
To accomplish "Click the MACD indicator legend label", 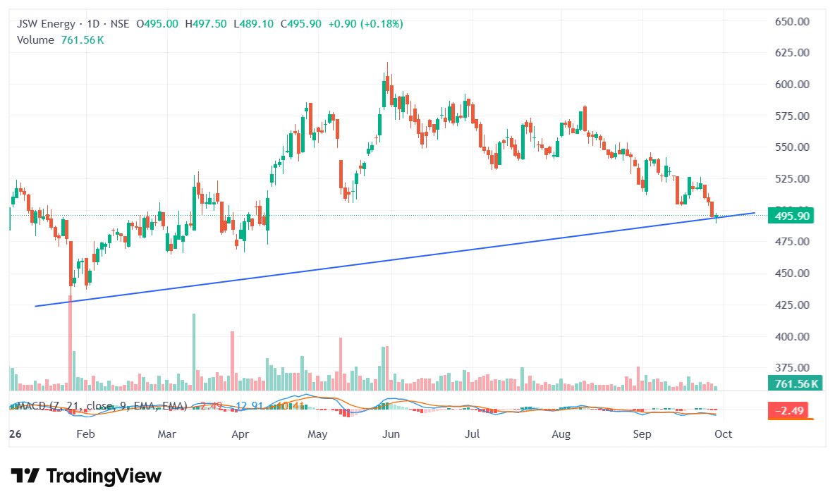I will pyautogui.click(x=101, y=406).
